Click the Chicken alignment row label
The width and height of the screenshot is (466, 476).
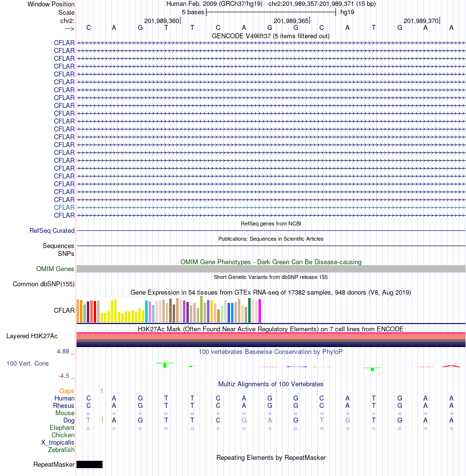63,435
